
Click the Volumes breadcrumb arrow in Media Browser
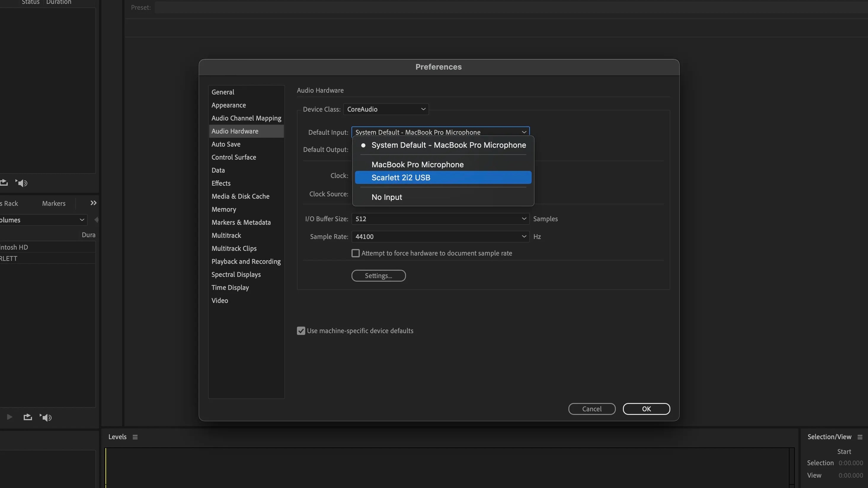pos(82,220)
